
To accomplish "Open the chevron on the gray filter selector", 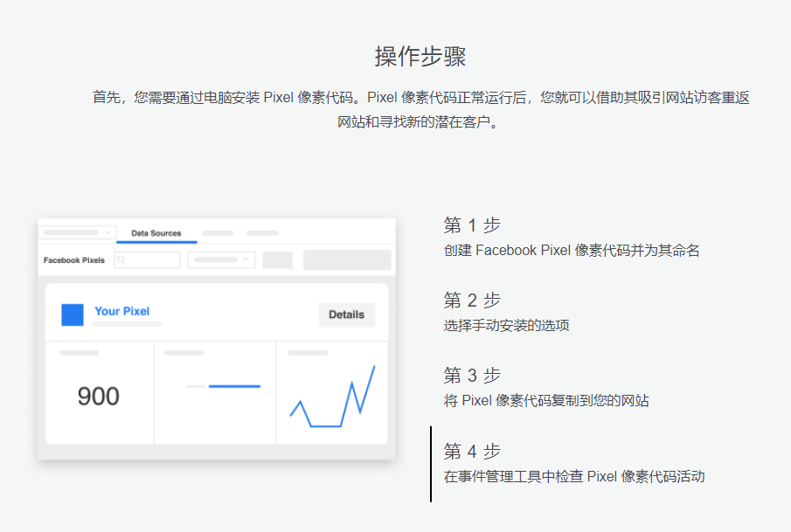I will point(247,259).
